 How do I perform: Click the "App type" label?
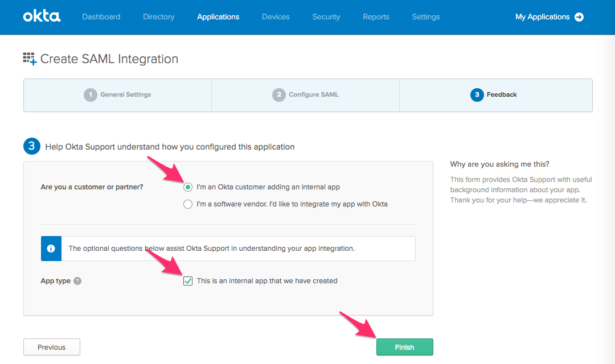[x=56, y=281]
